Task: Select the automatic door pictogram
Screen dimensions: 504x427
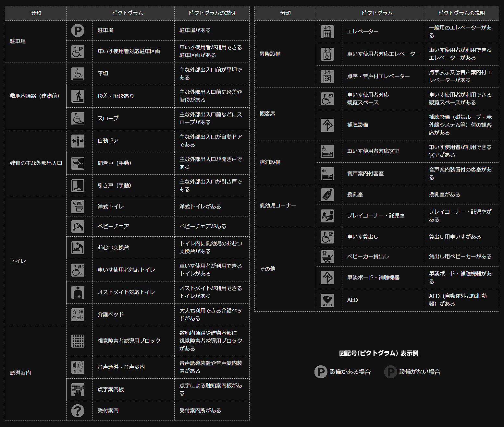Action: click(78, 141)
